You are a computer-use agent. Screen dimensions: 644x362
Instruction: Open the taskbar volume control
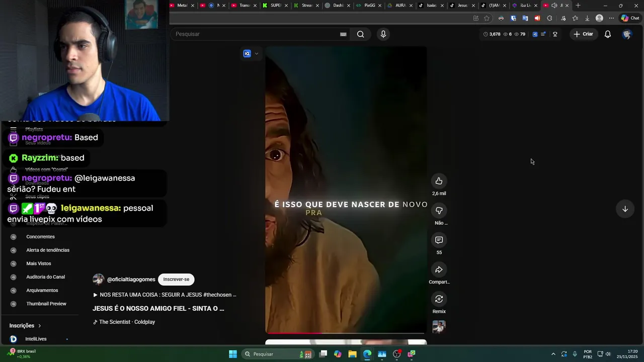click(x=608, y=354)
